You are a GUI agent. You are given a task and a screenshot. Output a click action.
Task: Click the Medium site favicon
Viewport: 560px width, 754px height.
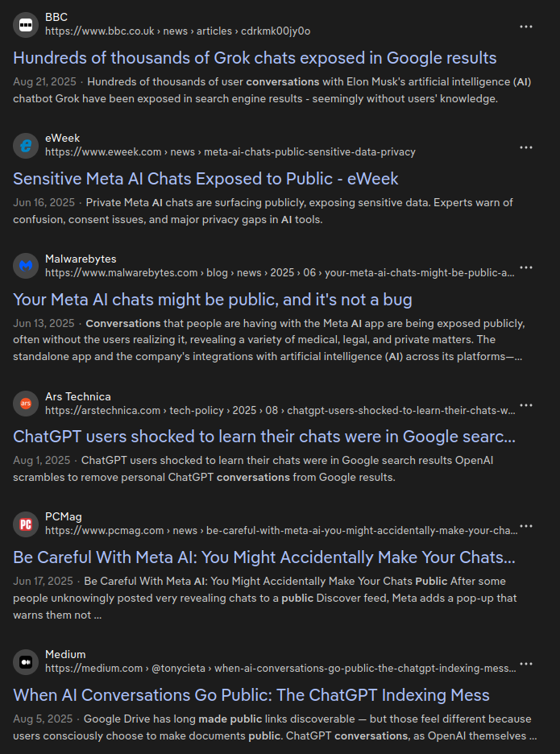pyautogui.click(x=26, y=661)
